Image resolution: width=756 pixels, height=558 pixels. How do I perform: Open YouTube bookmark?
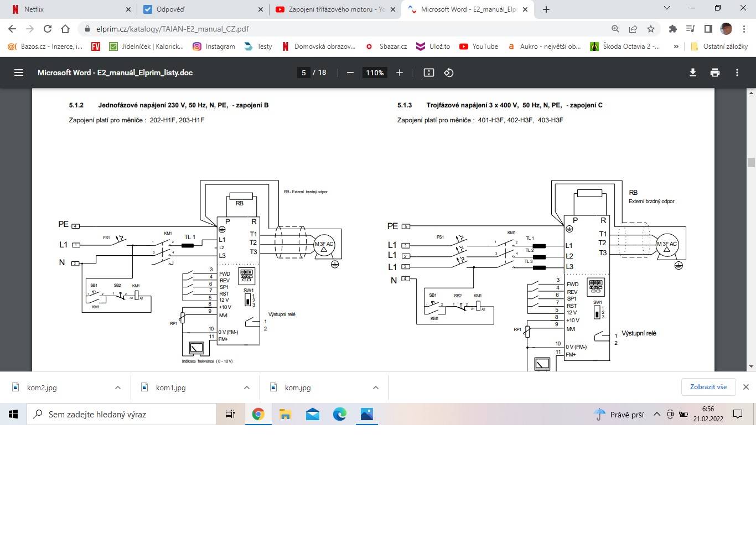pos(479,46)
